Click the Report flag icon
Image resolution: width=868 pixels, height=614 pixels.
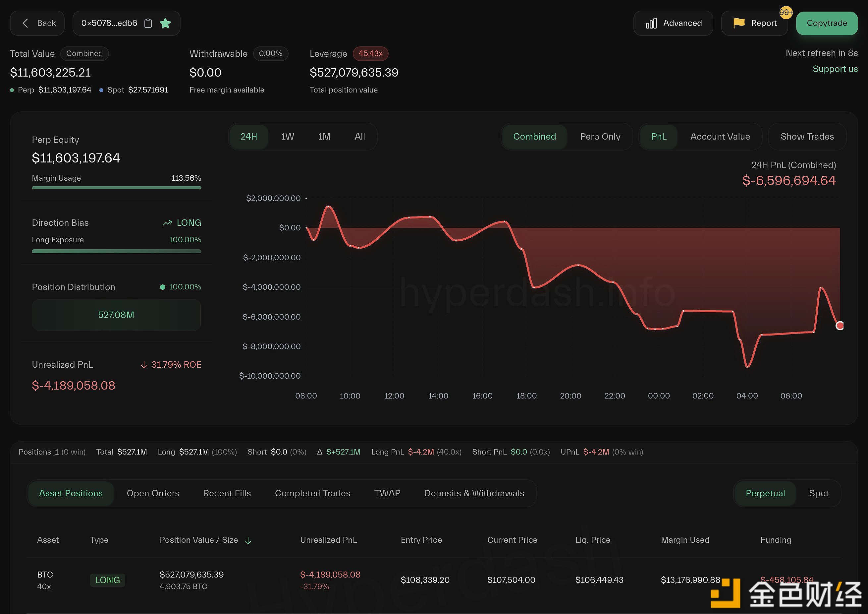739,23
